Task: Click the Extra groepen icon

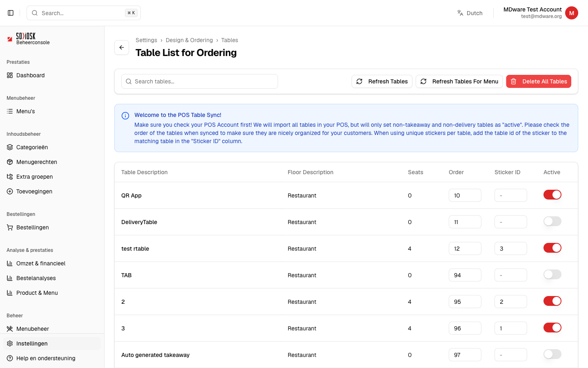Action: click(10, 177)
